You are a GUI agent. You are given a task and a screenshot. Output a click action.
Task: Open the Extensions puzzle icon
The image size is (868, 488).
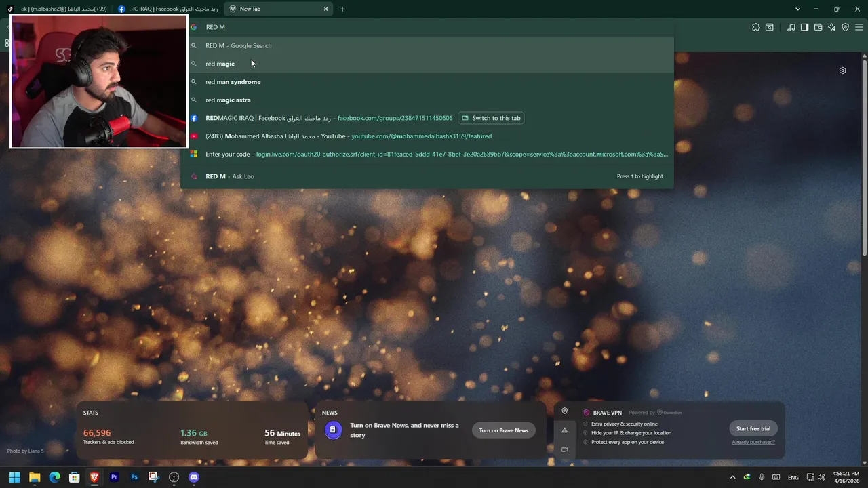tap(756, 27)
